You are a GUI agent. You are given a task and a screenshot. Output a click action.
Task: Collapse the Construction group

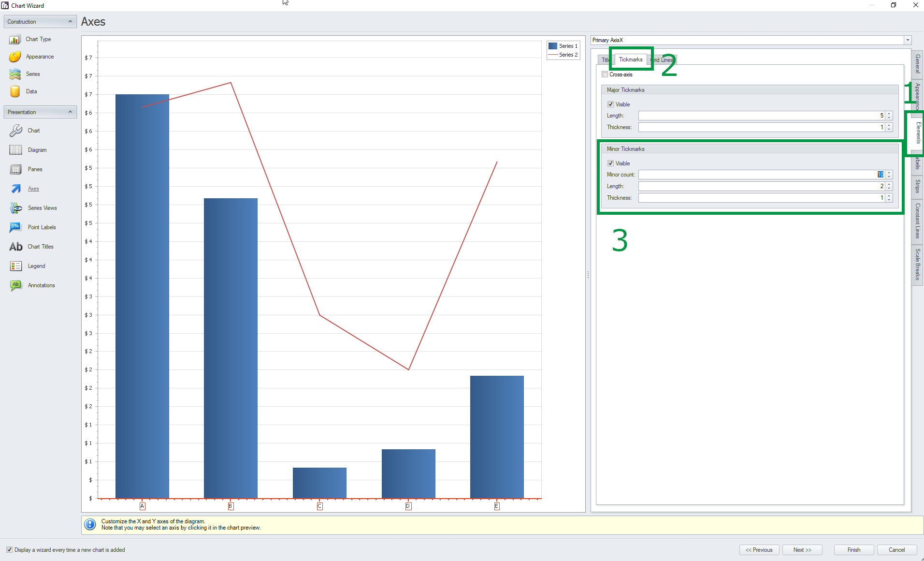click(70, 21)
